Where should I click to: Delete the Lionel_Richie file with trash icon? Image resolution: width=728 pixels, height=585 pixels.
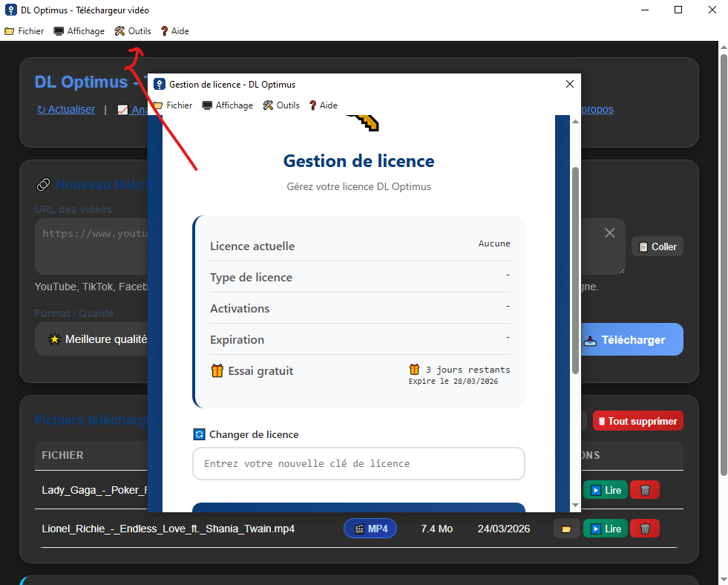[x=645, y=529]
